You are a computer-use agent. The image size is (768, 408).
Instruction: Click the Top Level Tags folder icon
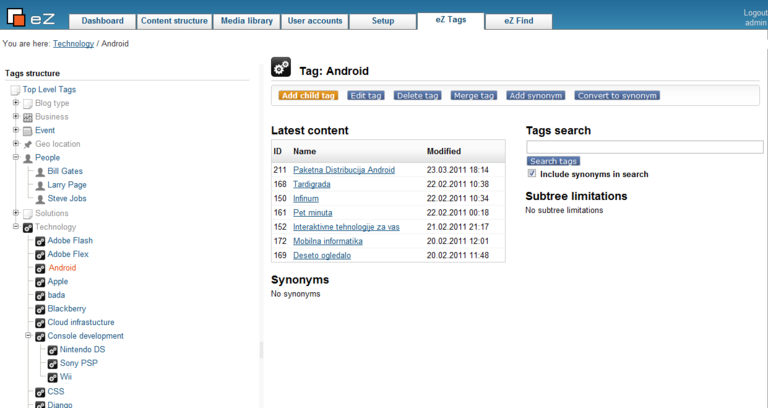(15, 90)
